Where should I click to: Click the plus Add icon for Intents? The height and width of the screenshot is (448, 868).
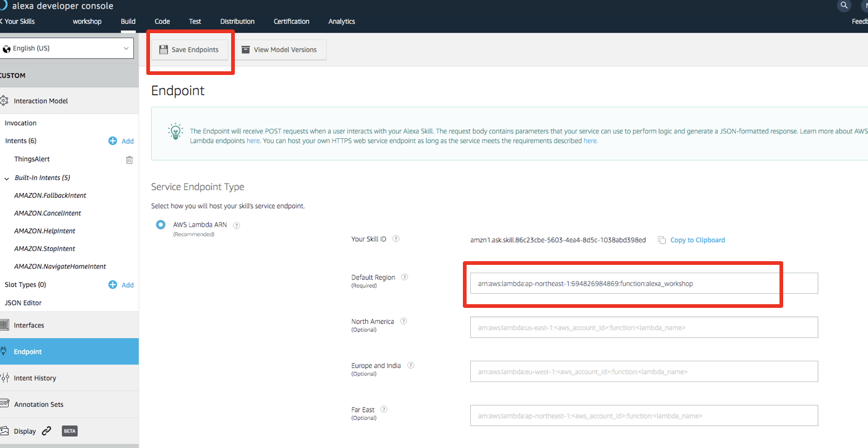pos(112,141)
